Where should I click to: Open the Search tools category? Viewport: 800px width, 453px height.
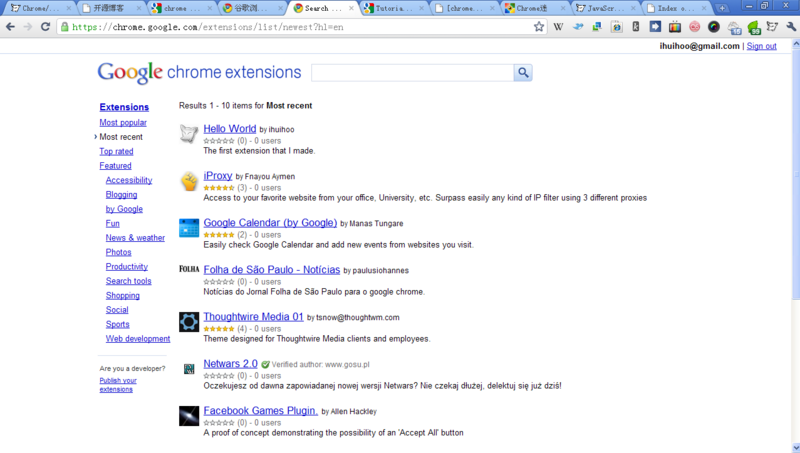click(x=129, y=281)
